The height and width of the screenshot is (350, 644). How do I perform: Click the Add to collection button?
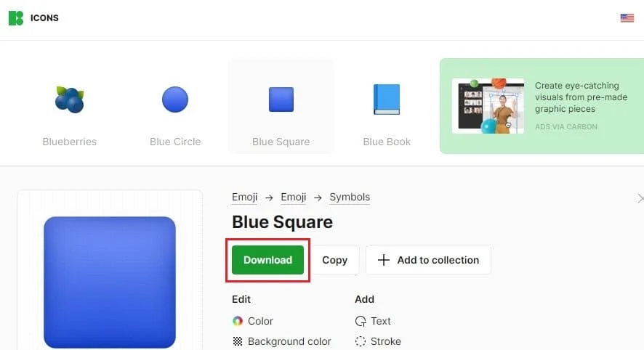tap(428, 260)
